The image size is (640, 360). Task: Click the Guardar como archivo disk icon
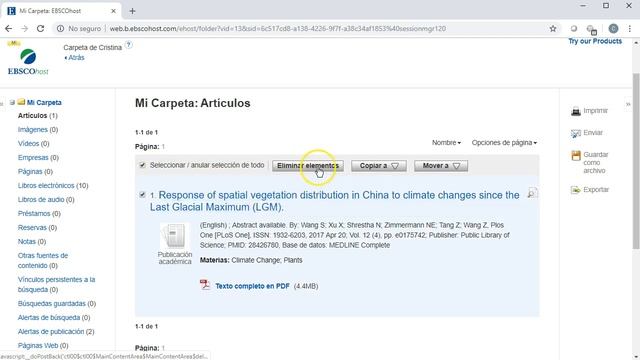click(576, 156)
